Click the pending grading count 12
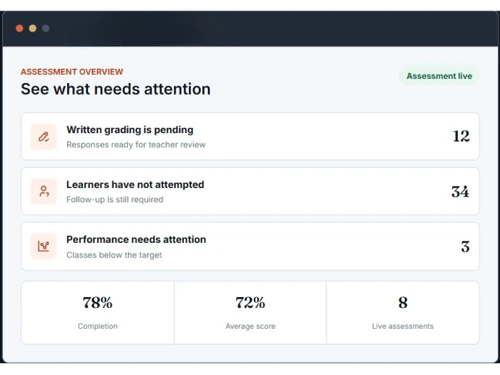Viewport: 500px width, 375px height. (x=461, y=136)
